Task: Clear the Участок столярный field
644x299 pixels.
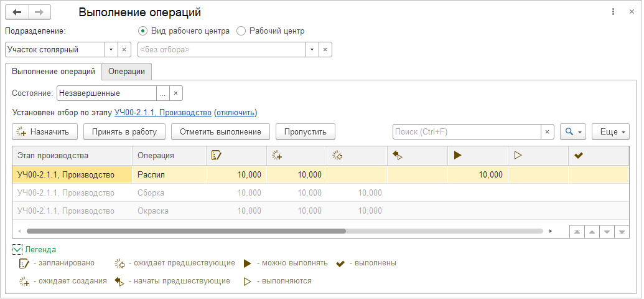Action: (x=123, y=49)
